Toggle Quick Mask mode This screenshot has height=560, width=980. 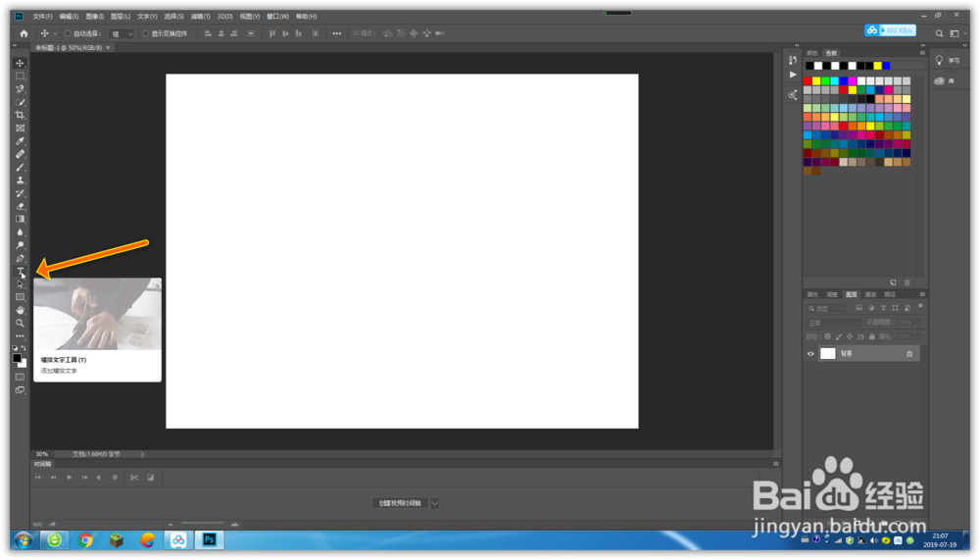(20, 377)
